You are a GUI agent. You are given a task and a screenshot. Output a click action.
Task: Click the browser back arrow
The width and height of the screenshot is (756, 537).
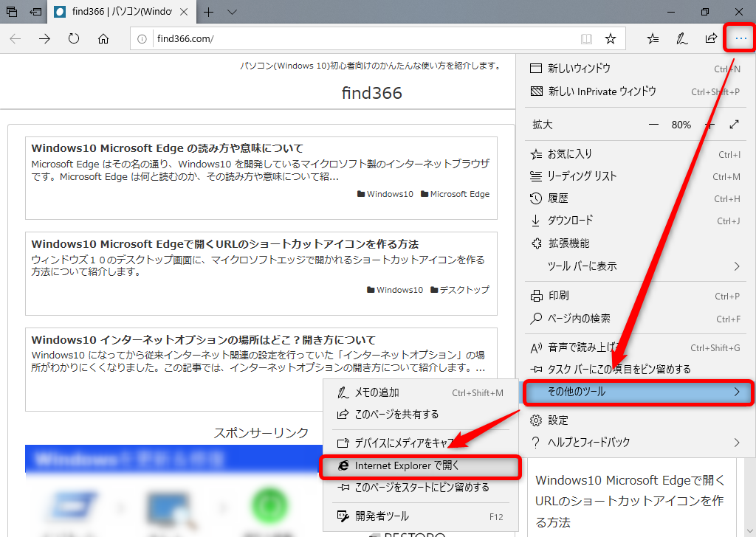point(16,38)
